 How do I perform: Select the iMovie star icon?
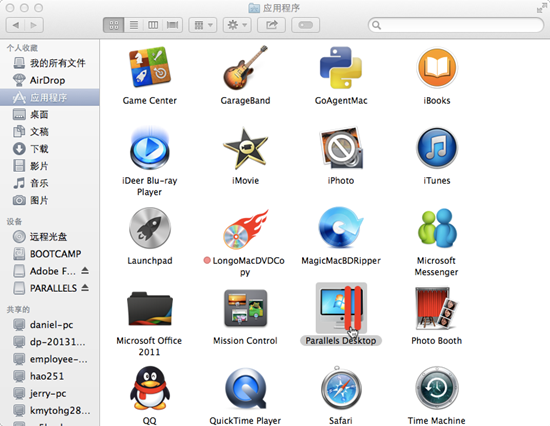pyautogui.click(x=245, y=148)
